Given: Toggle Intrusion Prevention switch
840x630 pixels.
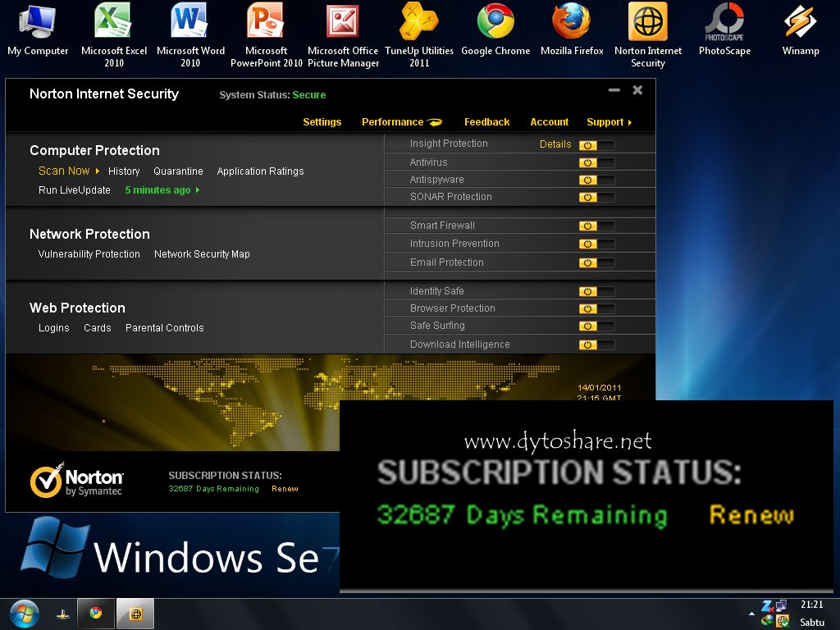Looking at the screenshot, I should coord(597,244).
